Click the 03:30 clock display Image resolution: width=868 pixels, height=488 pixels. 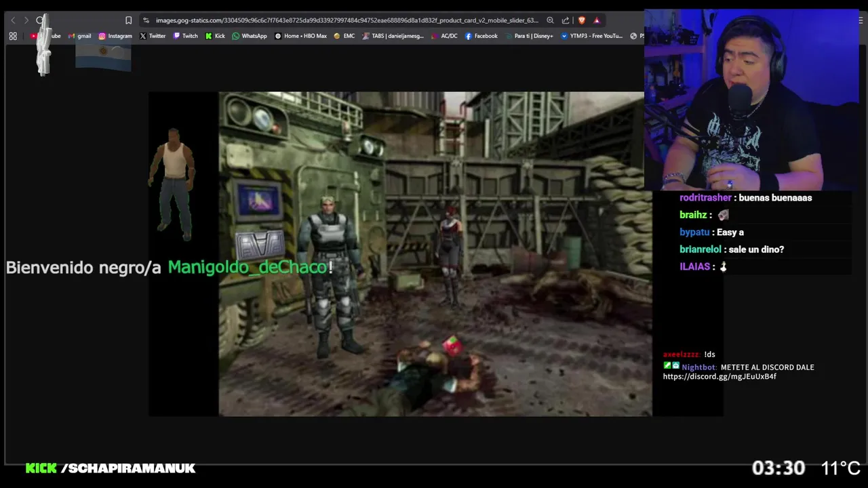(x=778, y=468)
